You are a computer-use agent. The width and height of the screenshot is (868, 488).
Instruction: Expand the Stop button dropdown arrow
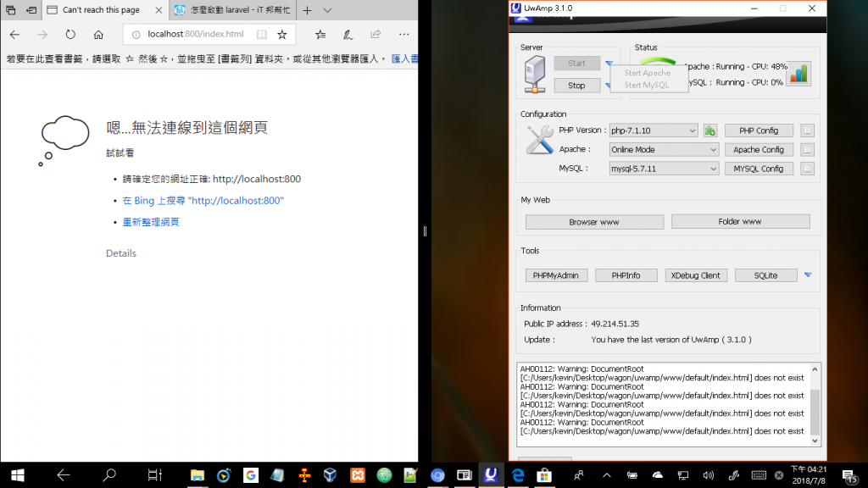pyautogui.click(x=607, y=86)
